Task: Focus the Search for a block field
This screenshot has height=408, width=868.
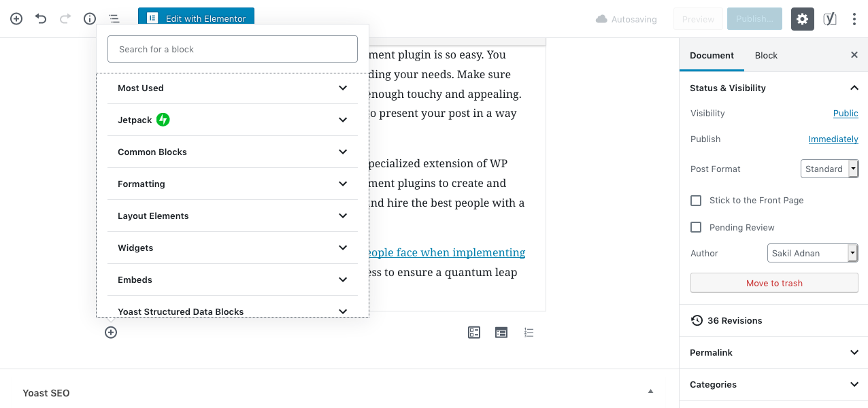Action: click(x=233, y=50)
